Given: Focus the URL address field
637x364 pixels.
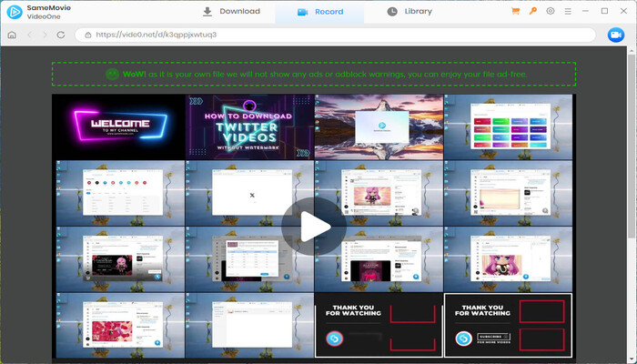Looking at the screenshot, I should [335, 35].
